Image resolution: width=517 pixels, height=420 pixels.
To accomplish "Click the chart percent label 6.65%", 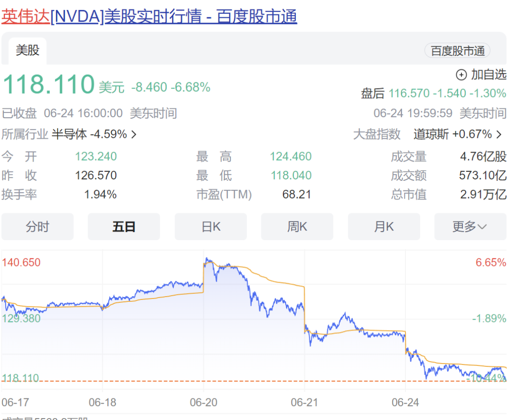I will 491,263.
